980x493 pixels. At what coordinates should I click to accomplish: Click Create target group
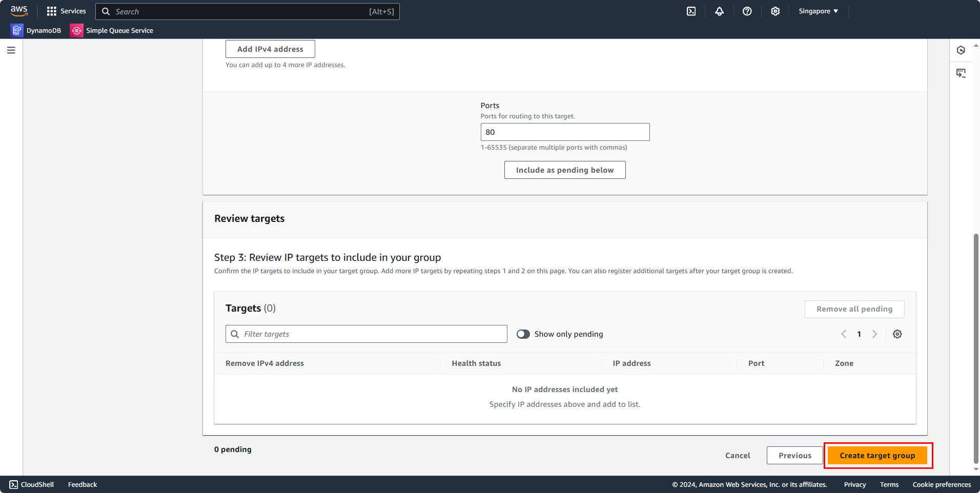(x=877, y=456)
